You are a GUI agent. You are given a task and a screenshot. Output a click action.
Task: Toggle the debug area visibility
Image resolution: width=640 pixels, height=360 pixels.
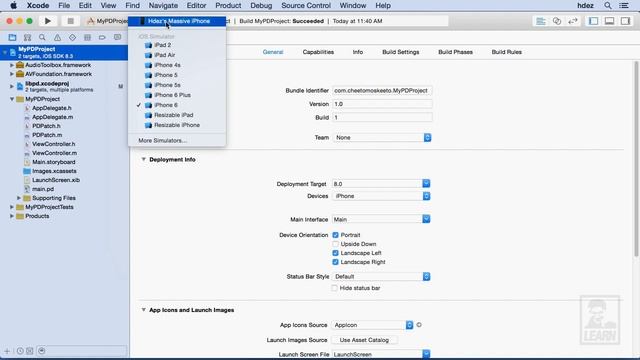pyautogui.click(x=609, y=21)
